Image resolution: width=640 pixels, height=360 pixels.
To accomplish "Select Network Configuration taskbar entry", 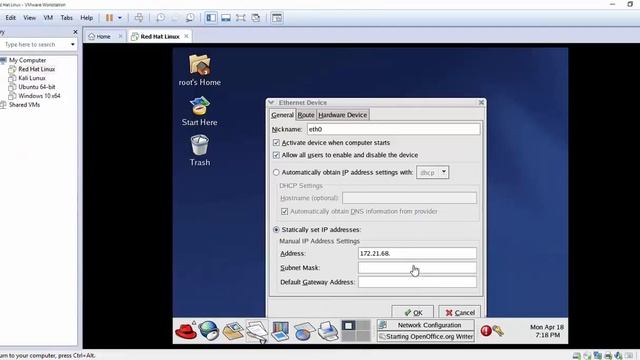I will [x=425, y=325].
